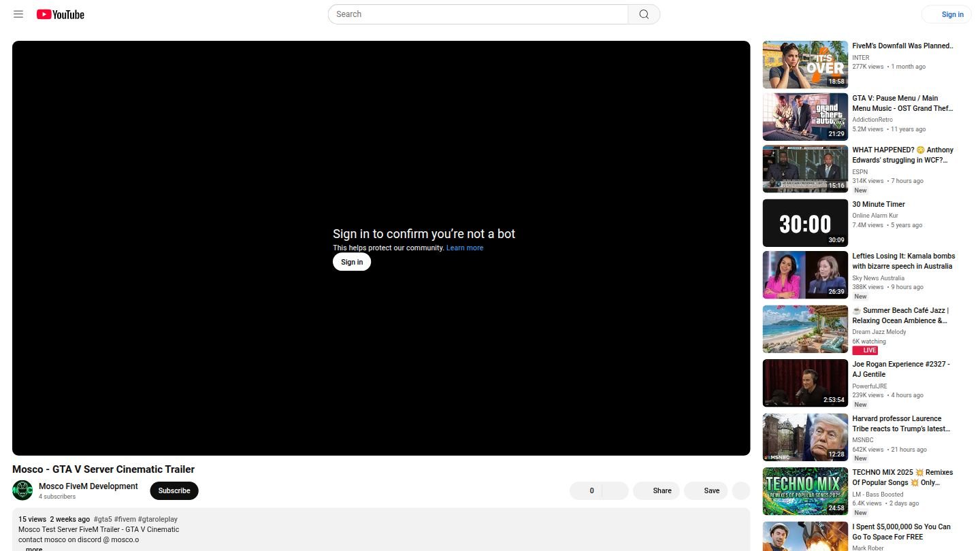Image resolution: width=980 pixels, height=551 pixels.
Task: Like the video showing 0 likes
Action: [x=586, y=490]
